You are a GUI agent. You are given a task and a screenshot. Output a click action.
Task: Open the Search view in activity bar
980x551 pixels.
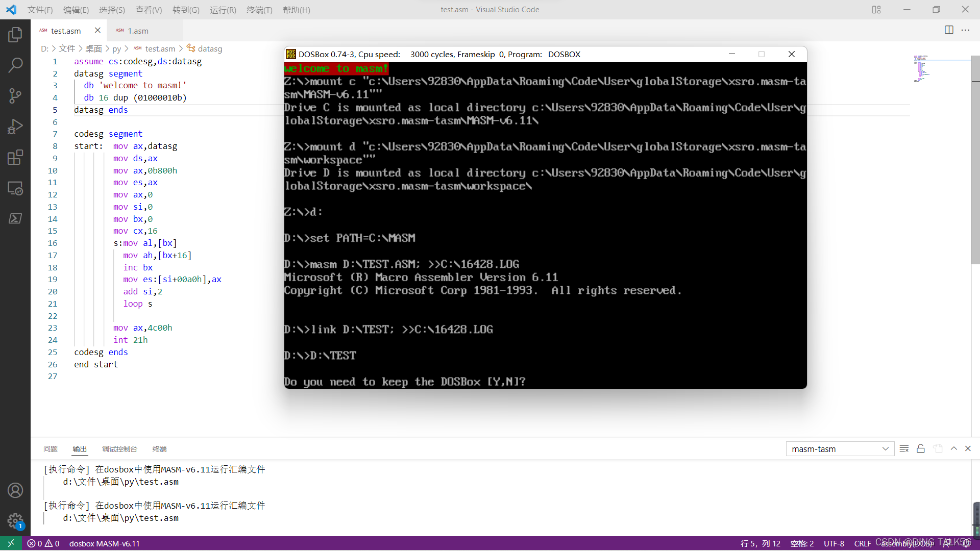pyautogui.click(x=15, y=65)
